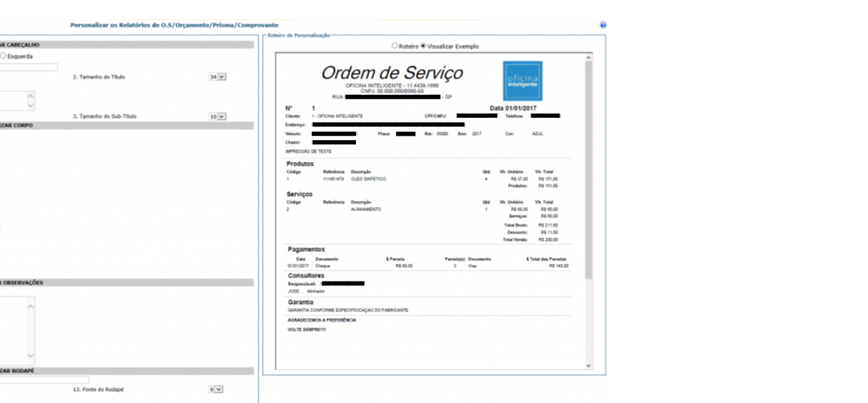
Task: Click the 'Data 01/01/2017' text in the preview
Action: click(513, 108)
